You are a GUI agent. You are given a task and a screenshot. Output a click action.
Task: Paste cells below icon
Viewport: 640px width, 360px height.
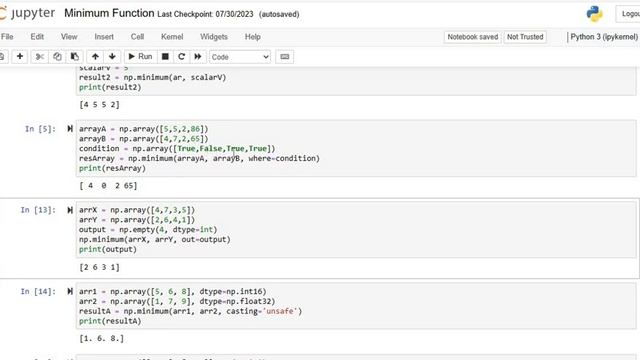coord(75,57)
